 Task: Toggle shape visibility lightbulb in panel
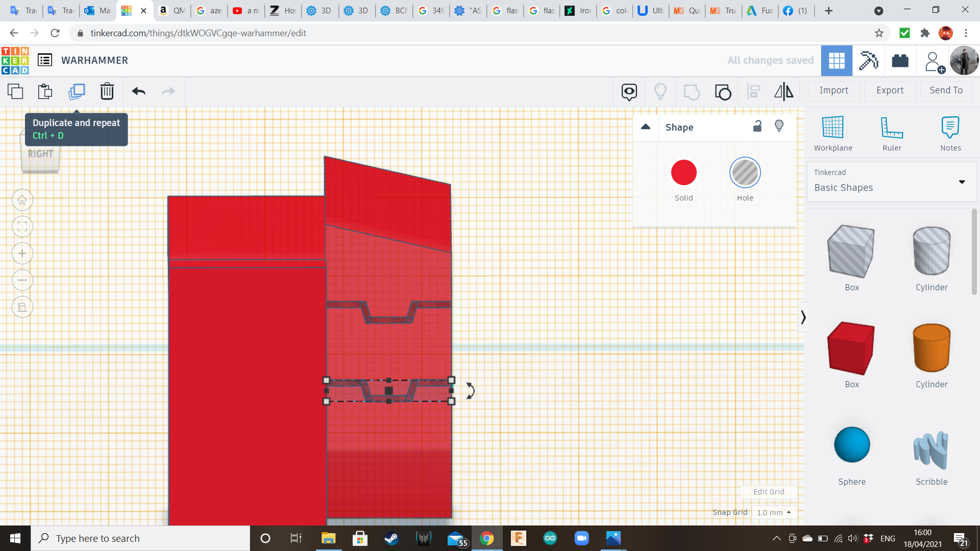click(779, 127)
